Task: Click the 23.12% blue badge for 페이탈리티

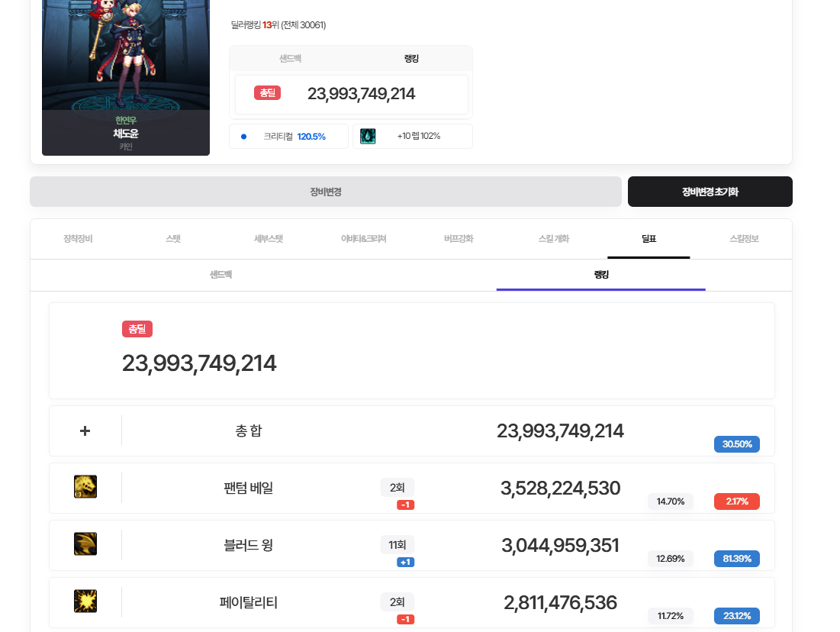Action: [736, 616]
